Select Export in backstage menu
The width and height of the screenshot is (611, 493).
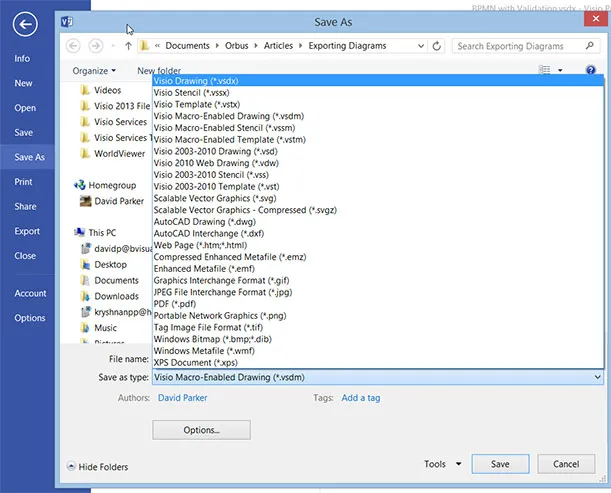[x=27, y=231]
